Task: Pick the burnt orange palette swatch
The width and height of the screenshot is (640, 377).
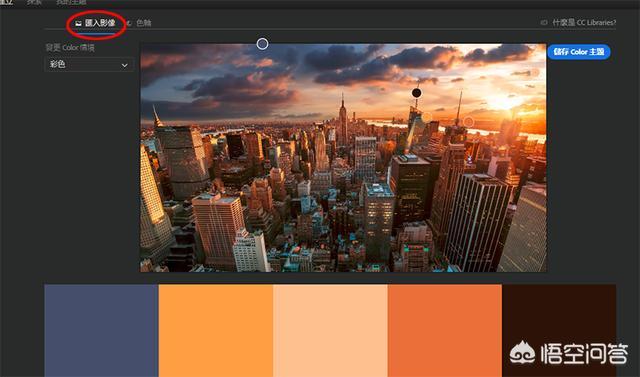Action: (445, 330)
